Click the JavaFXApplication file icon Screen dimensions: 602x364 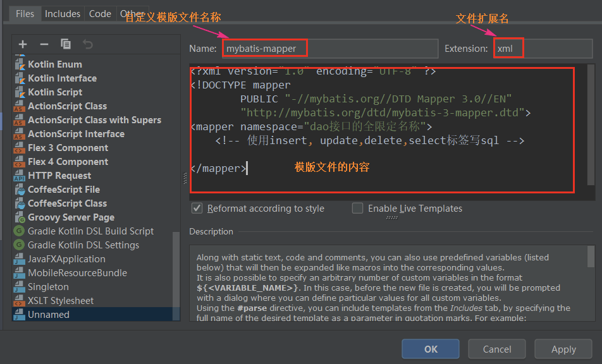coord(19,259)
